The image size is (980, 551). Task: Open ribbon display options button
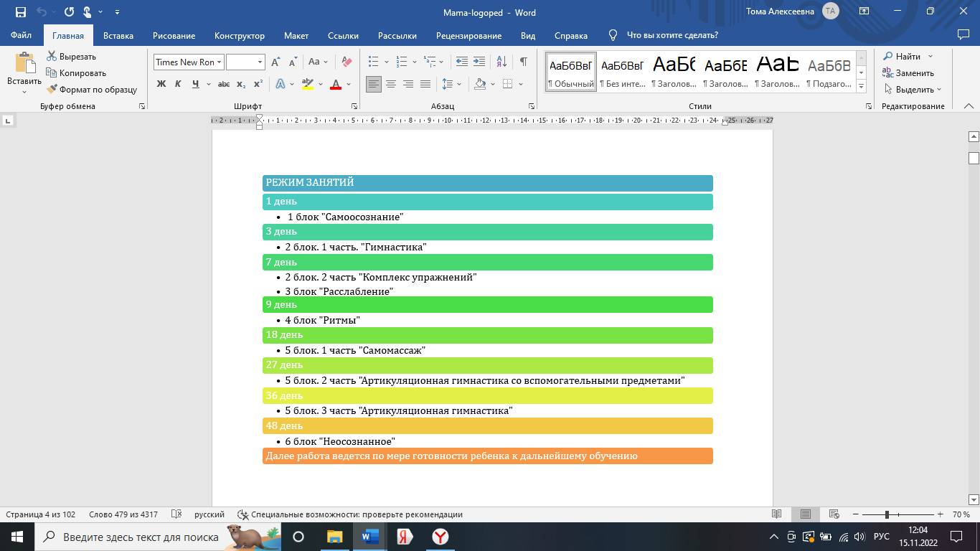(x=864, y=11)
